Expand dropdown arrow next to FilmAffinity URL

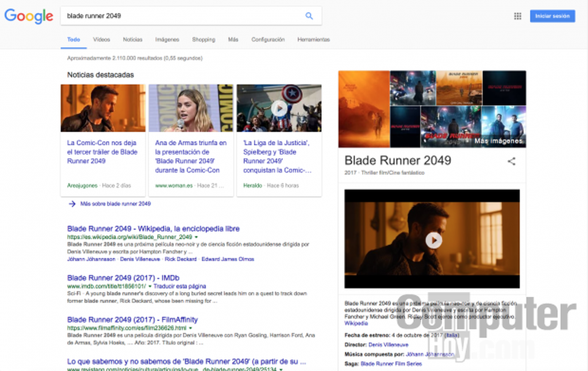pyautogui.click(x=190, y=328)
